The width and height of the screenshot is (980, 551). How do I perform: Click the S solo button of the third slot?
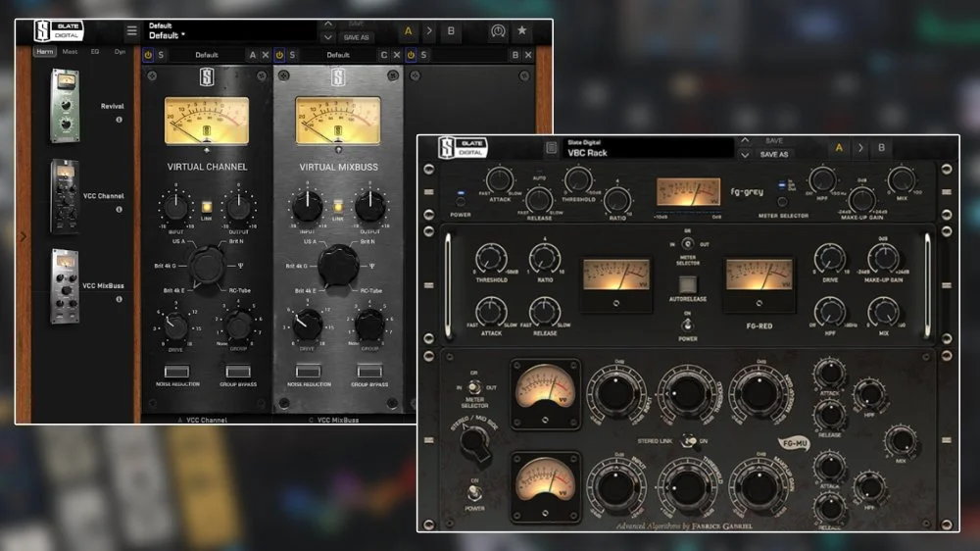click(423, 55)
